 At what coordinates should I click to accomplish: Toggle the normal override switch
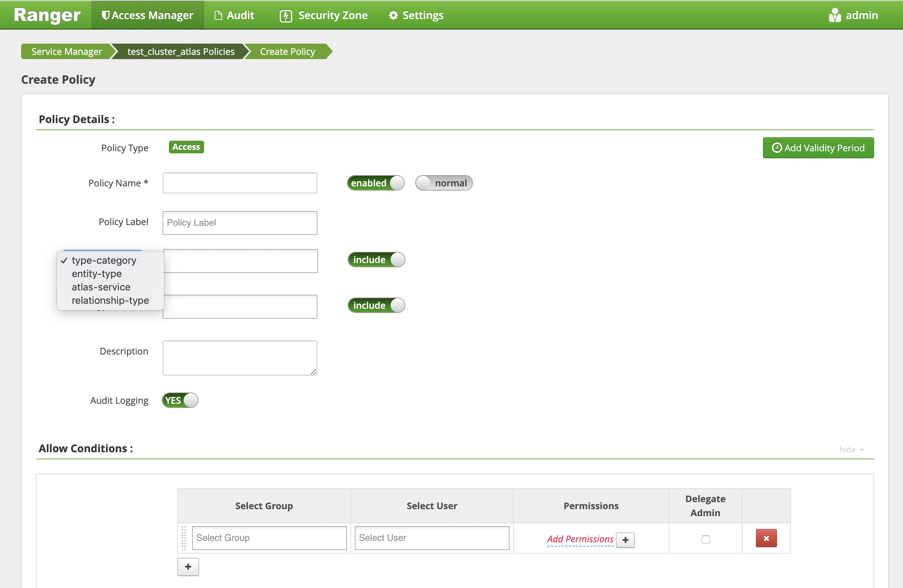(x=443, y=183)
